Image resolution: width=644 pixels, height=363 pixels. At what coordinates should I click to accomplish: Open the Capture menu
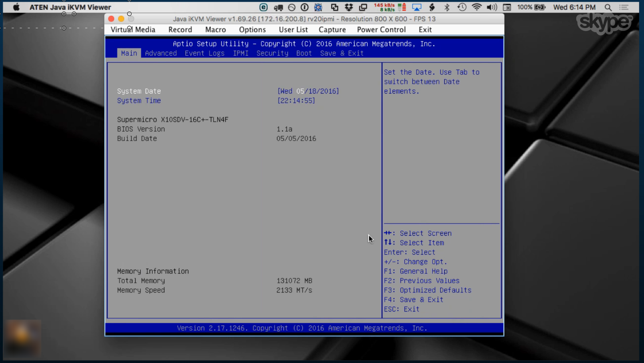[332, 30]
